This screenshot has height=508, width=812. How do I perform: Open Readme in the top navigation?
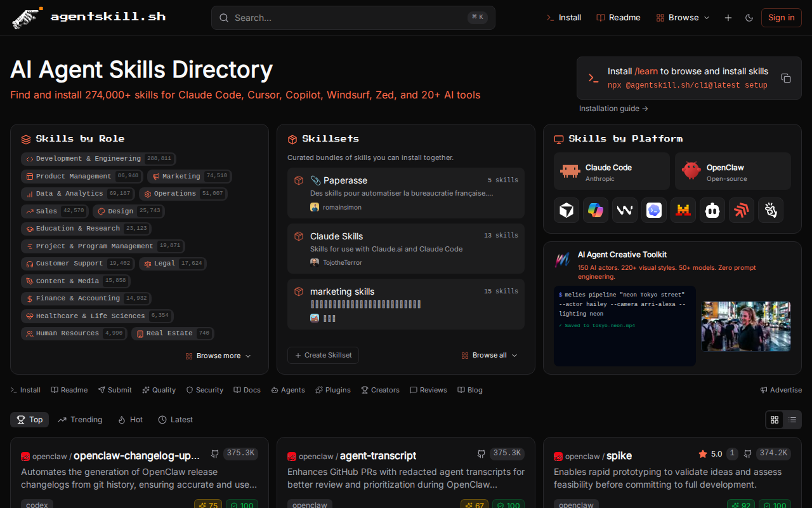pyautogui.click(x=619, y=18)
